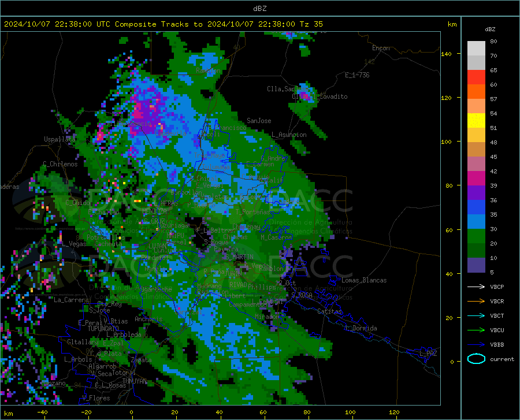520x420 pixels.
Task: Click the white VBCP arrow in legend
Action: [x=476, y=287]
